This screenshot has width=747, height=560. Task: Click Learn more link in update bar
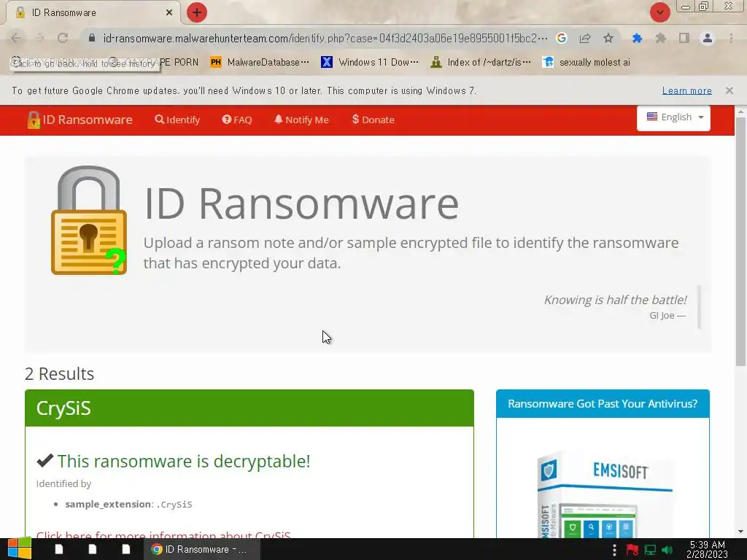coord(687,90)
